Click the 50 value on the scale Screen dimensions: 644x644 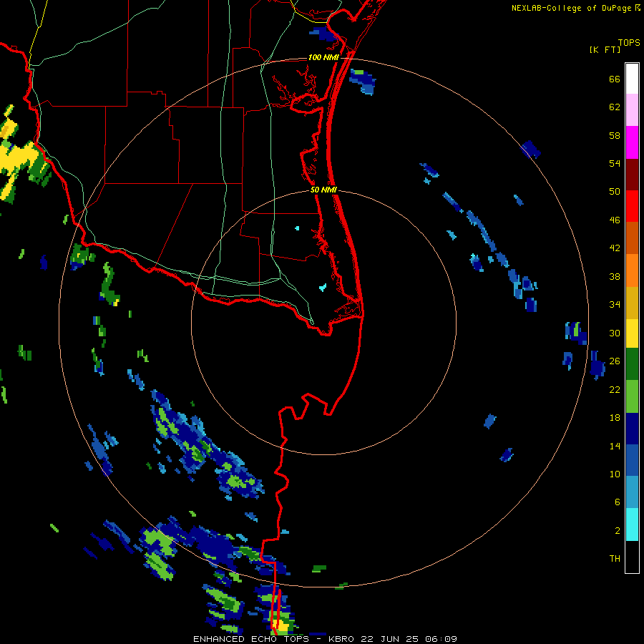[615, 192]
